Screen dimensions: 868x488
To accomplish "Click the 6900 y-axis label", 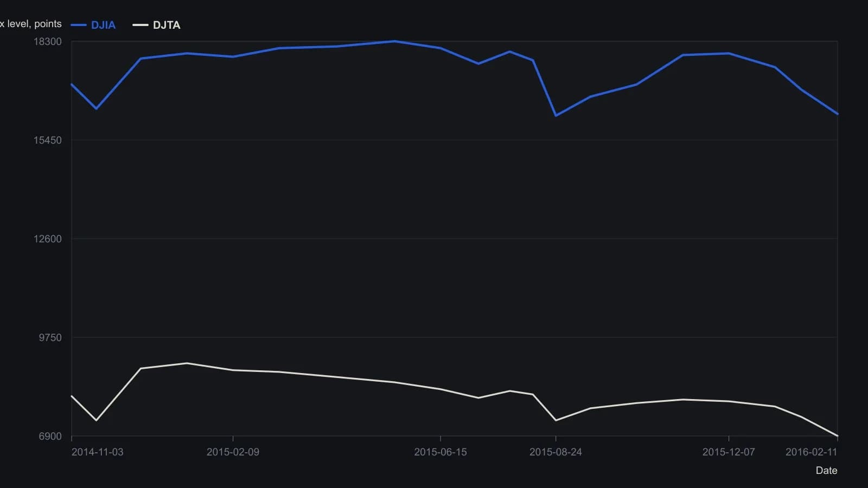I will point(50,436).
